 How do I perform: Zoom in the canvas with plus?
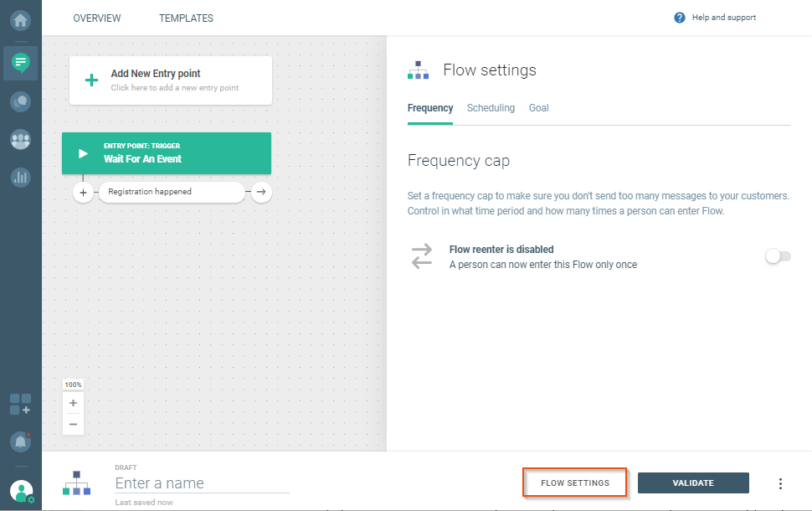pos(73,403)
